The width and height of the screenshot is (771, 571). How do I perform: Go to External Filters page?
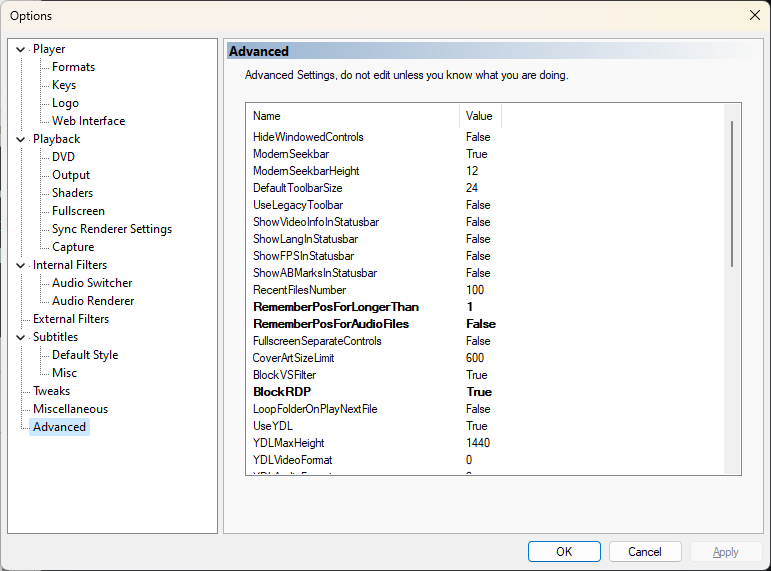coord(71,319)
